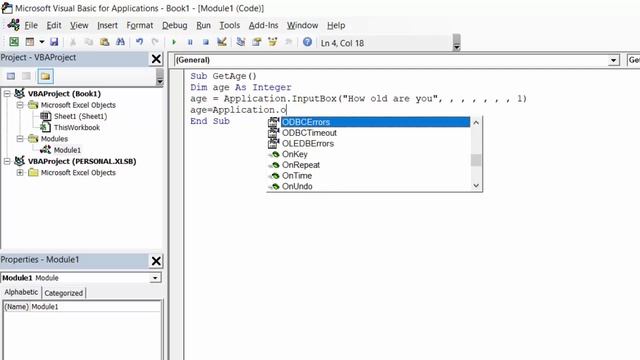Image resolution: width=640 pixels, height=360 pixels.
Task: Click the View Microsoft Excel toolbar icon
Action: pyautogui.click(x=14, y=42)
